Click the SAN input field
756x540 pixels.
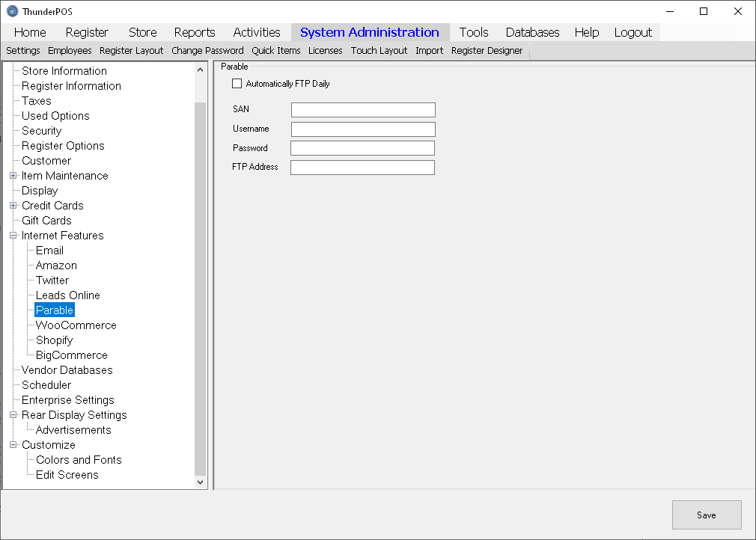[363, 110]
